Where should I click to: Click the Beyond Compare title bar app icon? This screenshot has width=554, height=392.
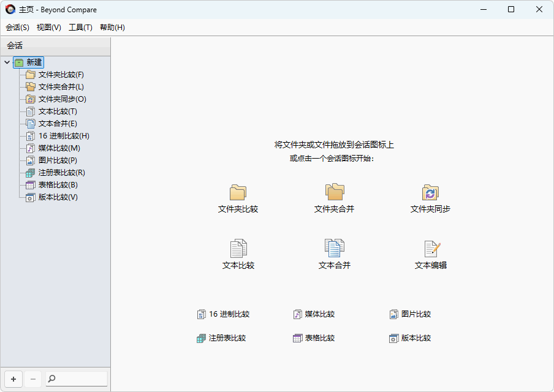click(x=10, y=10)
